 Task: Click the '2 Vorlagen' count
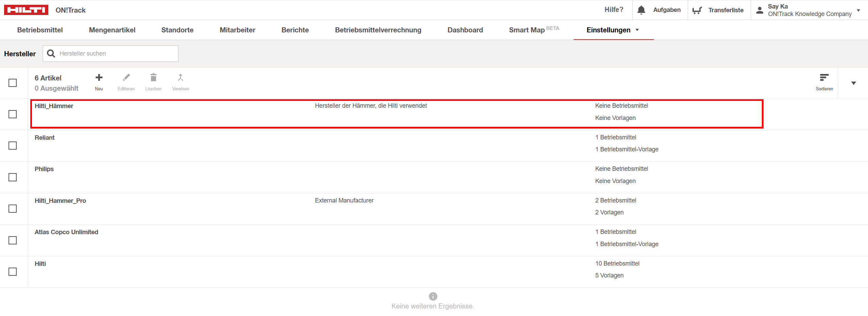[609, 212]
